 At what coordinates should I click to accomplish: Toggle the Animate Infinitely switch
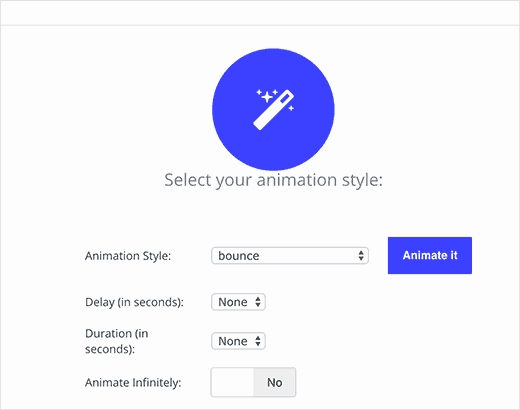pos(253,382)
